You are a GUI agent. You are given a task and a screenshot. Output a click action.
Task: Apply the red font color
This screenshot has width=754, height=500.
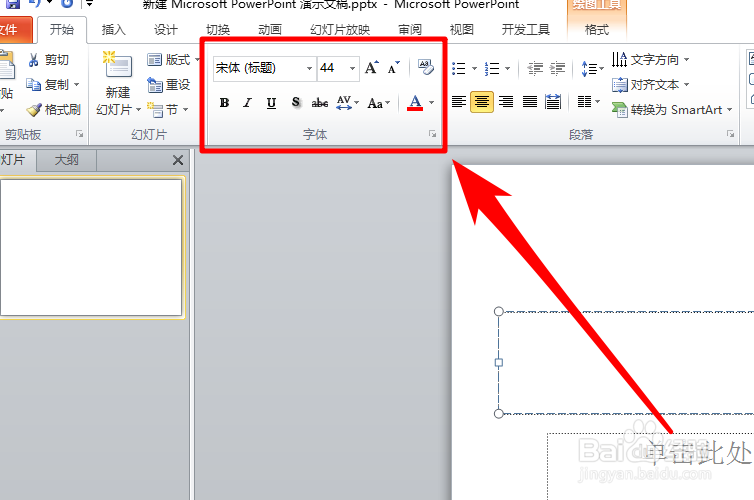click(x=415, y=103)
